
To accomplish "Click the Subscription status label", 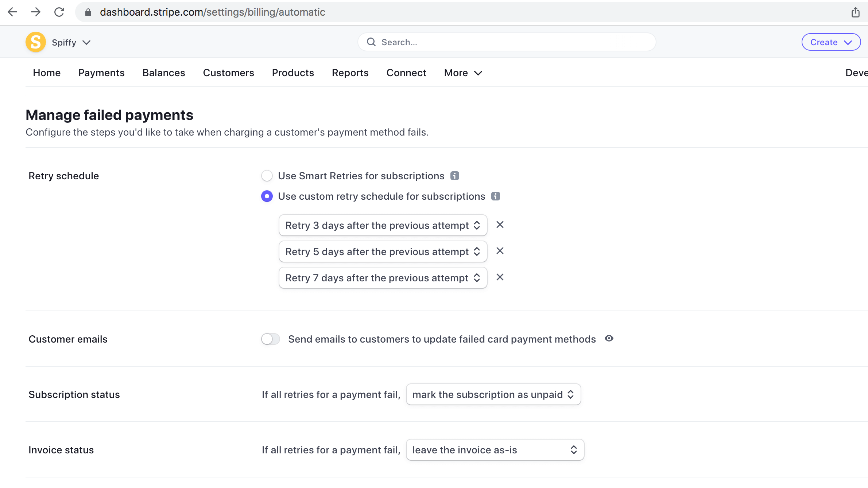I will (x=74, y=394).
